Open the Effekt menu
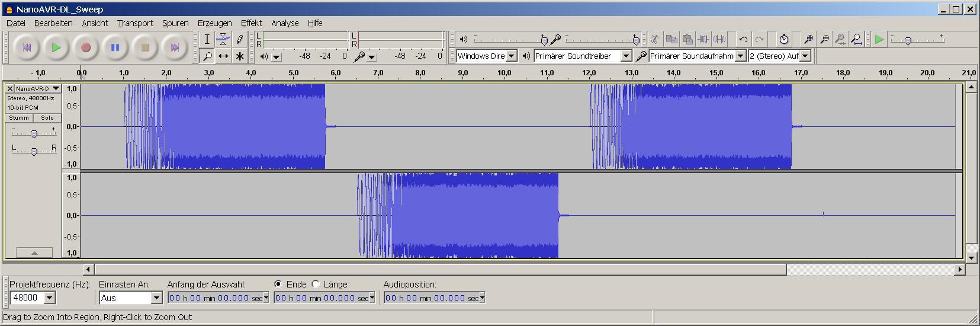The image size is (980, 326). pyautogui.click(x=251, y=23)
